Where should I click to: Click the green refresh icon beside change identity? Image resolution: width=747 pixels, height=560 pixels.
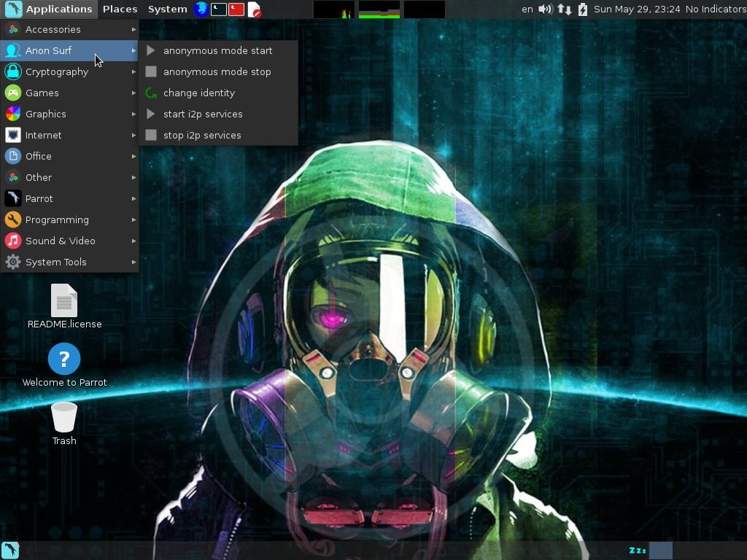[151, 93]
